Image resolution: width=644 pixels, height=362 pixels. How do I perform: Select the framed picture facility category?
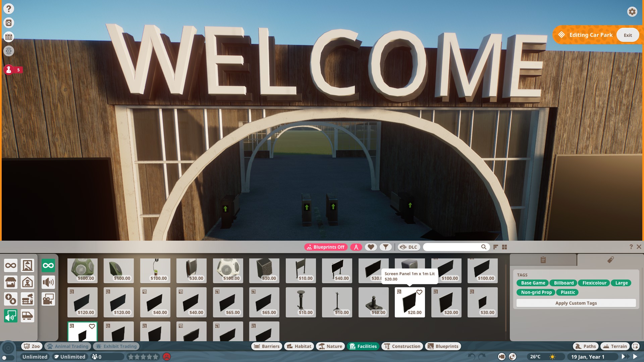(x=28, y=266)
